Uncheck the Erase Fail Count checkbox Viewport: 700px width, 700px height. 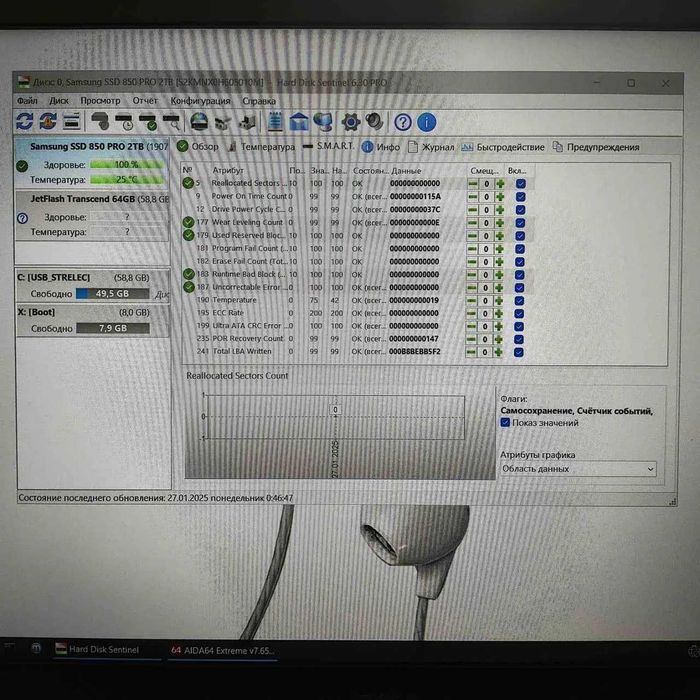click(520, 262)
